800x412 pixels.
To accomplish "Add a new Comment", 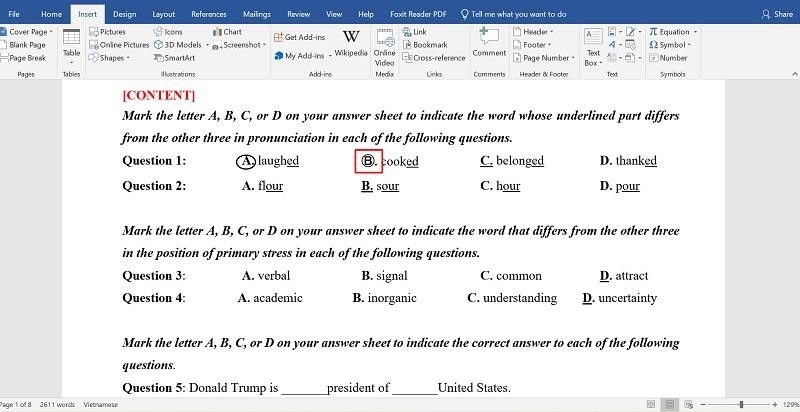I will point(489,43).
